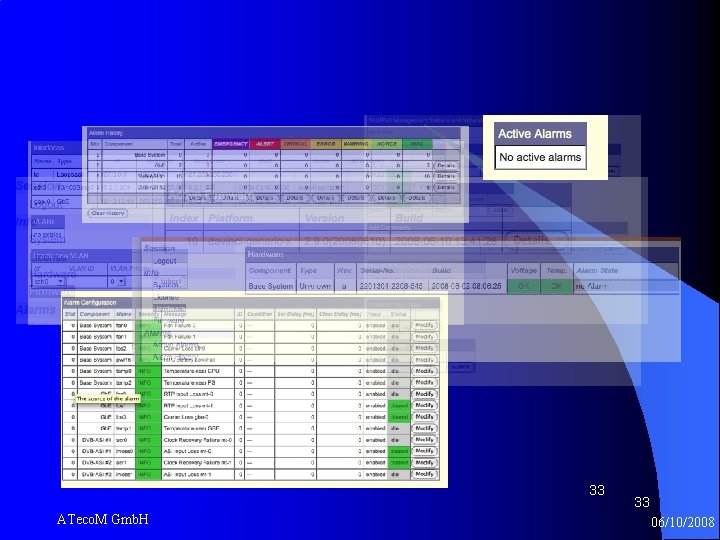Click Modify for ASI Input Loss mi-1

pos(424,474)
